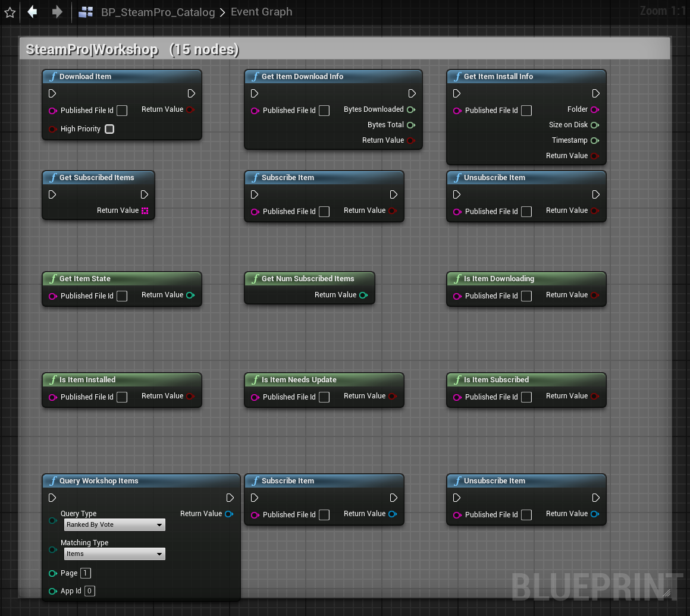
Task: Select the Get Item Install Info node title
Action: tap(498, 77)
